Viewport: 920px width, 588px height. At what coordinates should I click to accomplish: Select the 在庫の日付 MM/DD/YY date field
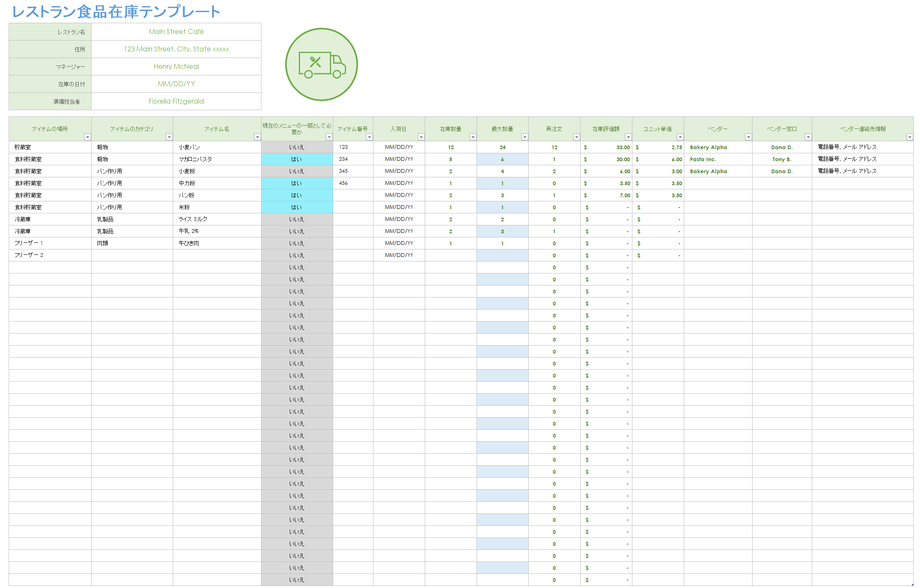point(176,84)
